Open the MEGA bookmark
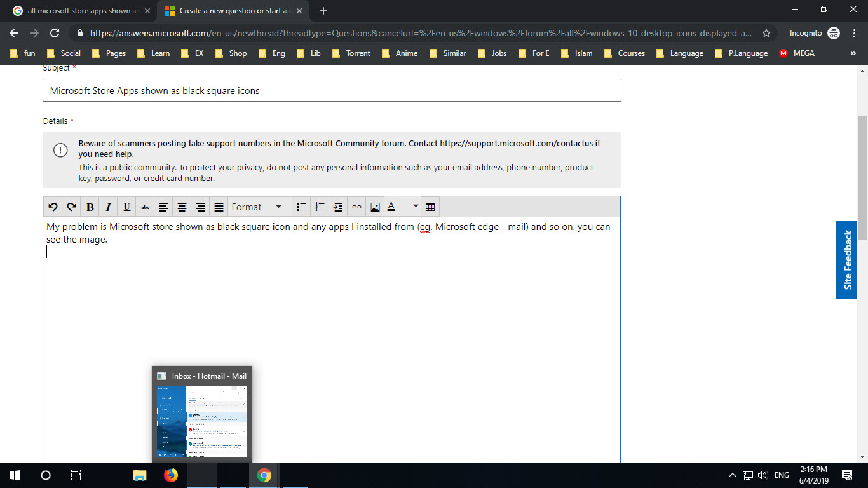Screen dimensions: 868x488 797,53
